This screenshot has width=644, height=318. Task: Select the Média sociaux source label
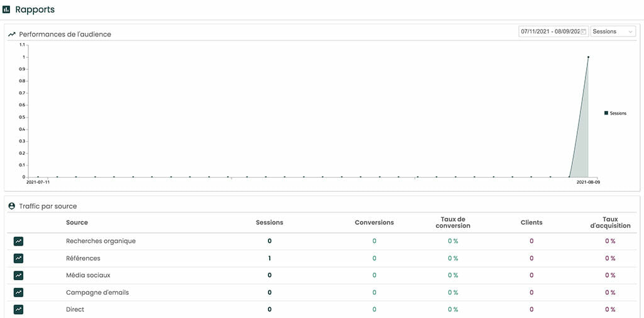(x=88, y=275)
